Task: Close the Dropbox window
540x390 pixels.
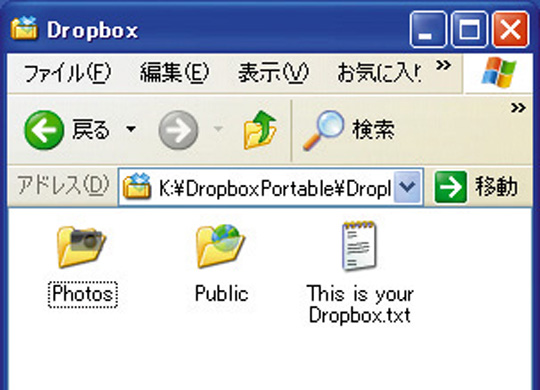Action: tap(510, 29)
